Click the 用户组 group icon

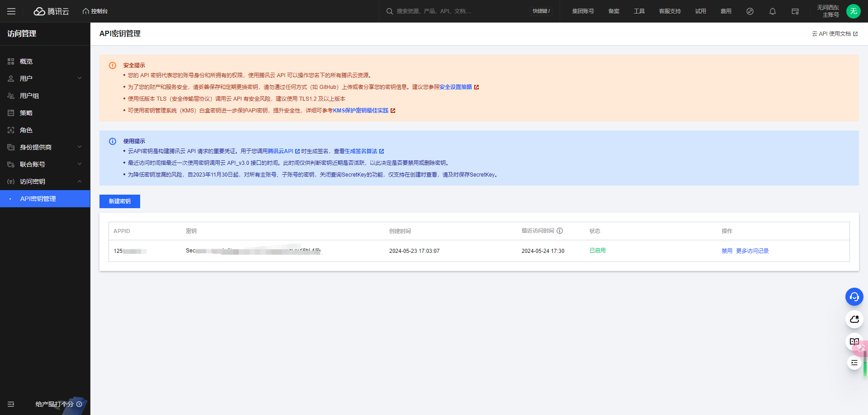[11, 96]
